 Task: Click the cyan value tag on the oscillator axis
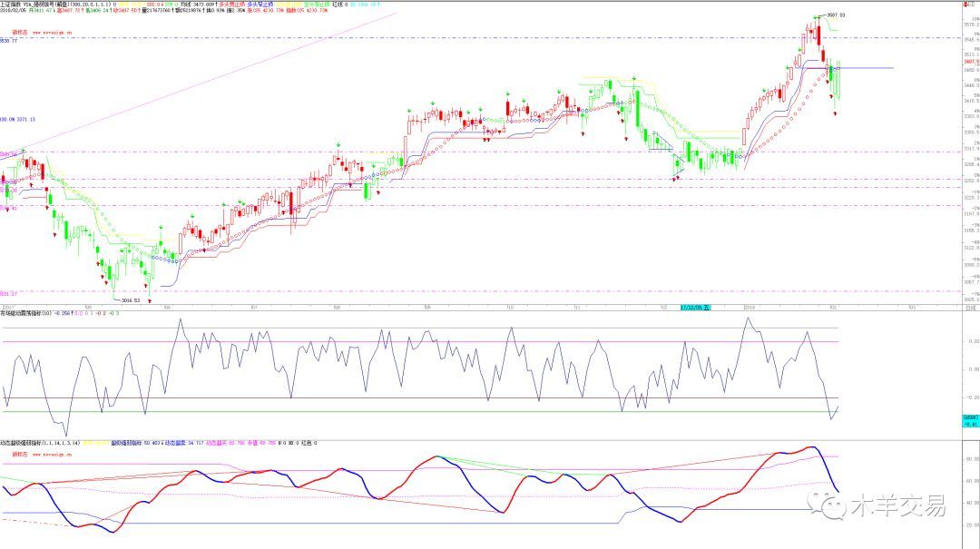click(x=969, y=418)
